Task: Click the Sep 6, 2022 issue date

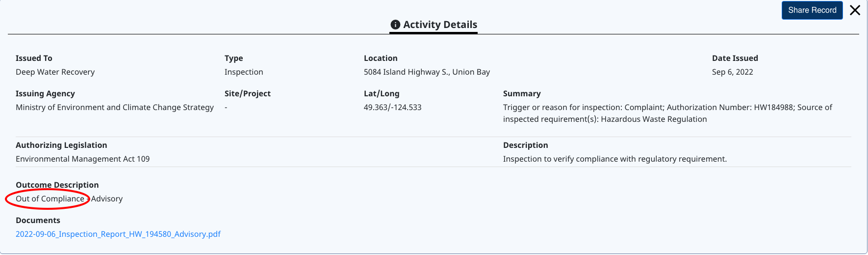Action: (732, 72)
